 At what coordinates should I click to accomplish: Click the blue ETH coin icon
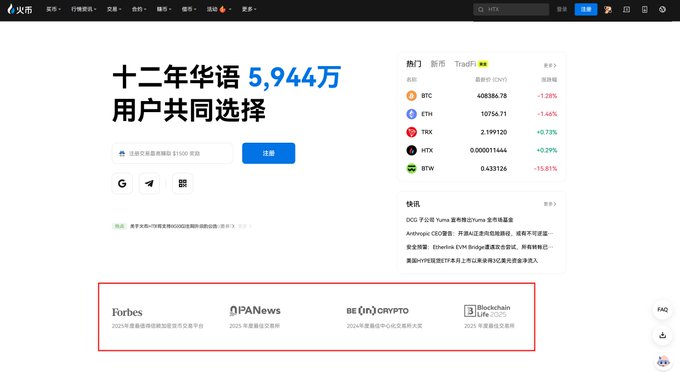pyautogui.click(x=411, y=114)
